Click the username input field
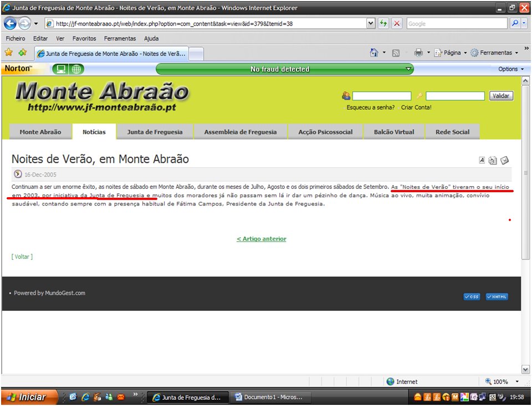Screen dimensions: 532x406 coord(382,96)
